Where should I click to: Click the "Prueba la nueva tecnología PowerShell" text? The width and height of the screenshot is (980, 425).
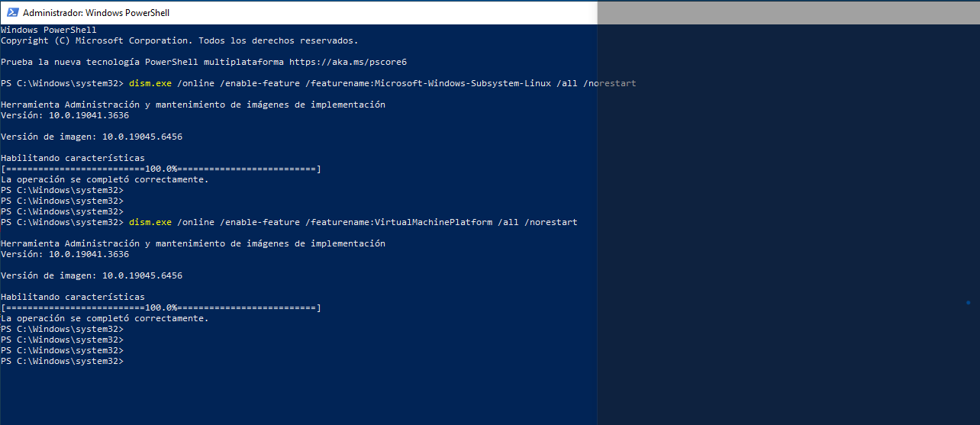[142, 62]
